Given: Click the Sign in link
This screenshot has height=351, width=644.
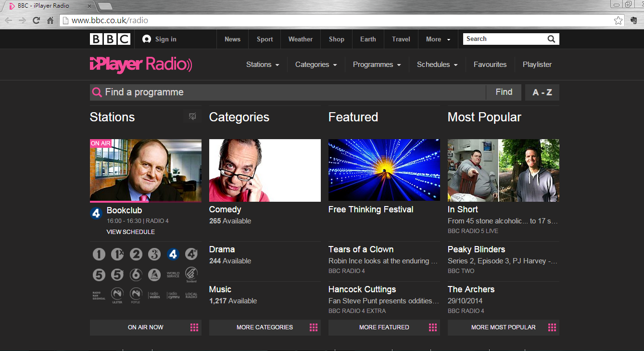Looking at the screenshot, I should 160,39.
